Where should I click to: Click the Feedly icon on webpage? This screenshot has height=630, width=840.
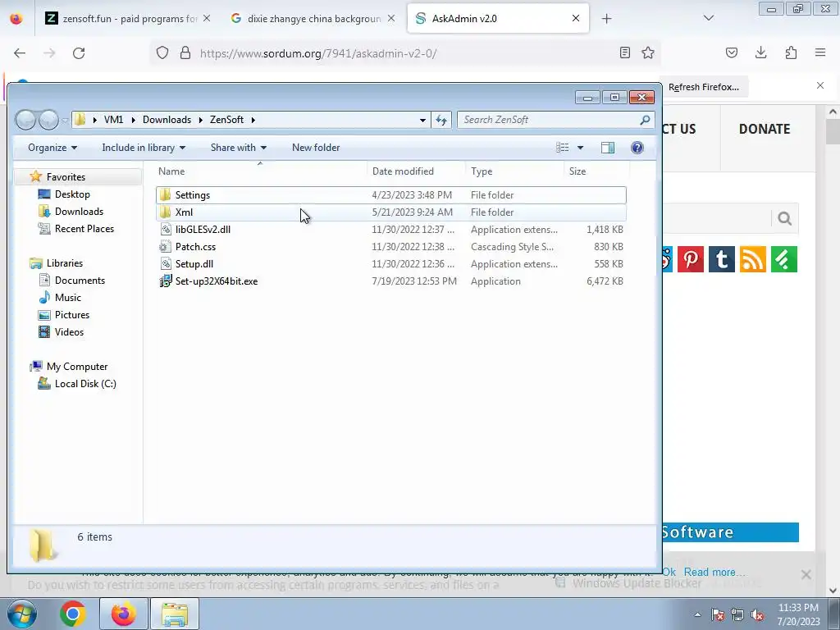[x=784, y=259]
